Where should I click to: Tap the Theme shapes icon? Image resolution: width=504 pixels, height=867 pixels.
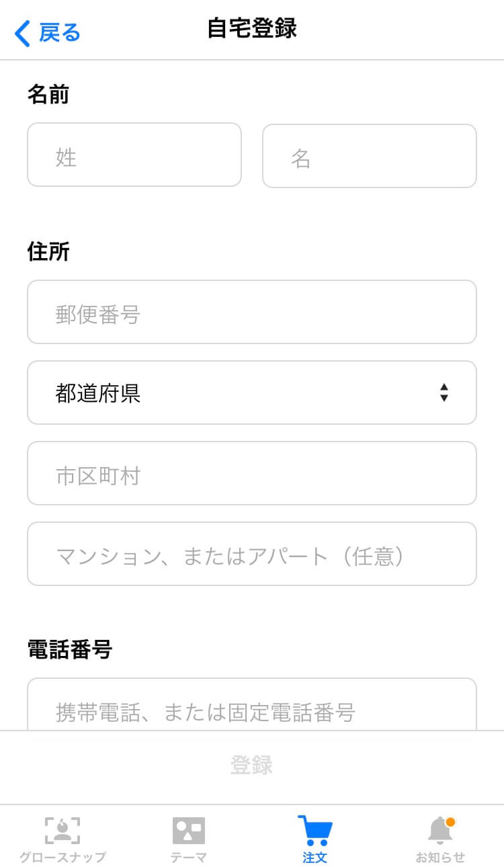pos(188,831)
